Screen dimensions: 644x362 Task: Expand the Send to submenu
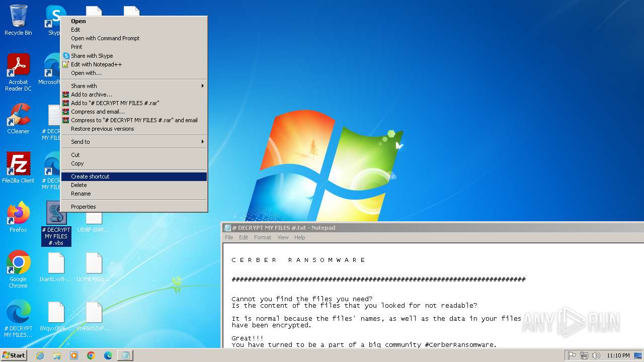coord(134,142)
